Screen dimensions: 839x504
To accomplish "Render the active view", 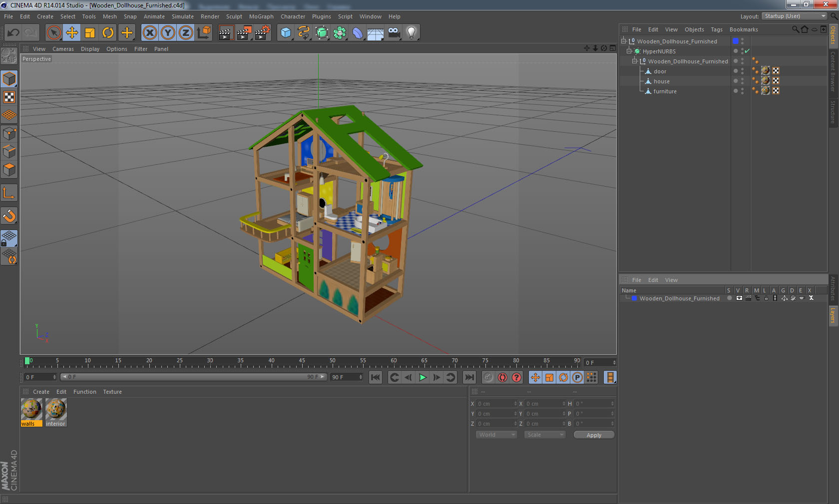I will pos(226,33).
